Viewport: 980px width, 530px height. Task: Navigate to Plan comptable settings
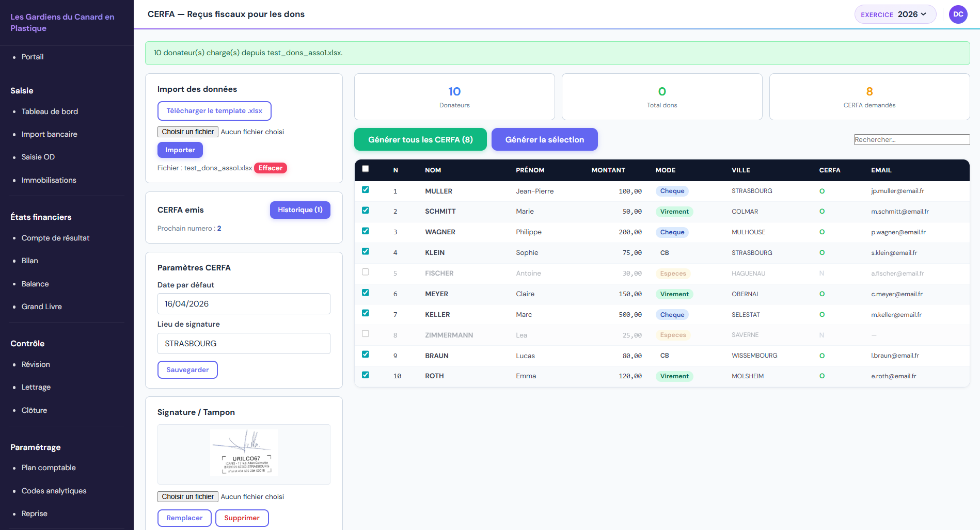(48, 468)
